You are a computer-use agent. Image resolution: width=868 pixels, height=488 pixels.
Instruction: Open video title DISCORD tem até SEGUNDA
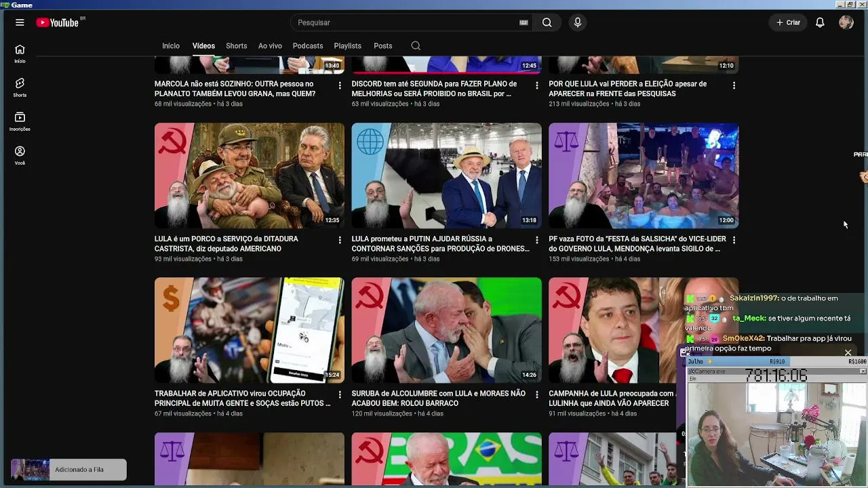pos(434,89)
